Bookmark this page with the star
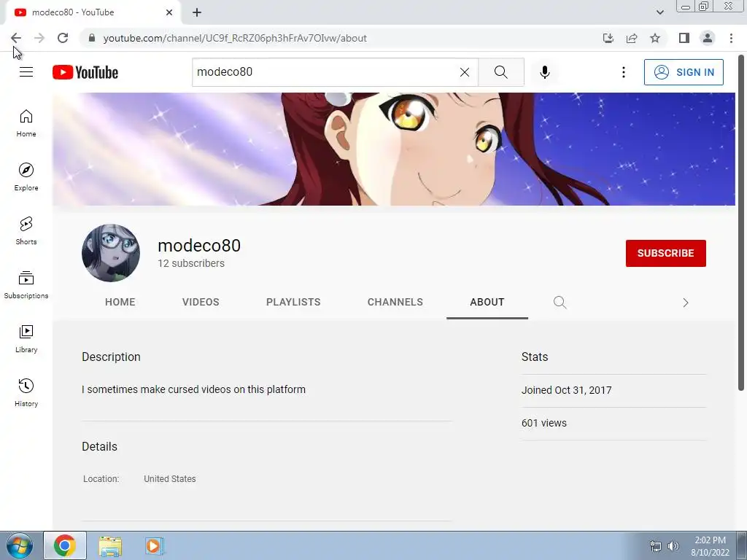Screen dimensions: 747x560 tap(655, 38)
